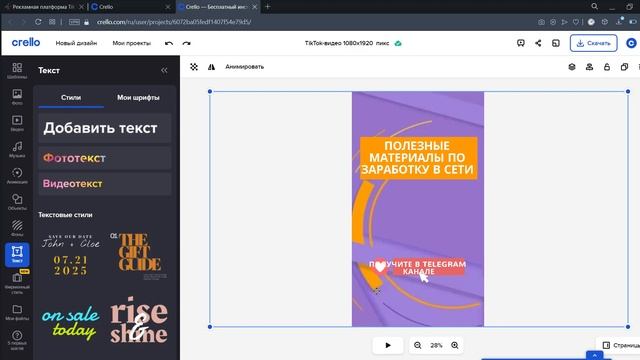Click the align position icon

point(589,67)
